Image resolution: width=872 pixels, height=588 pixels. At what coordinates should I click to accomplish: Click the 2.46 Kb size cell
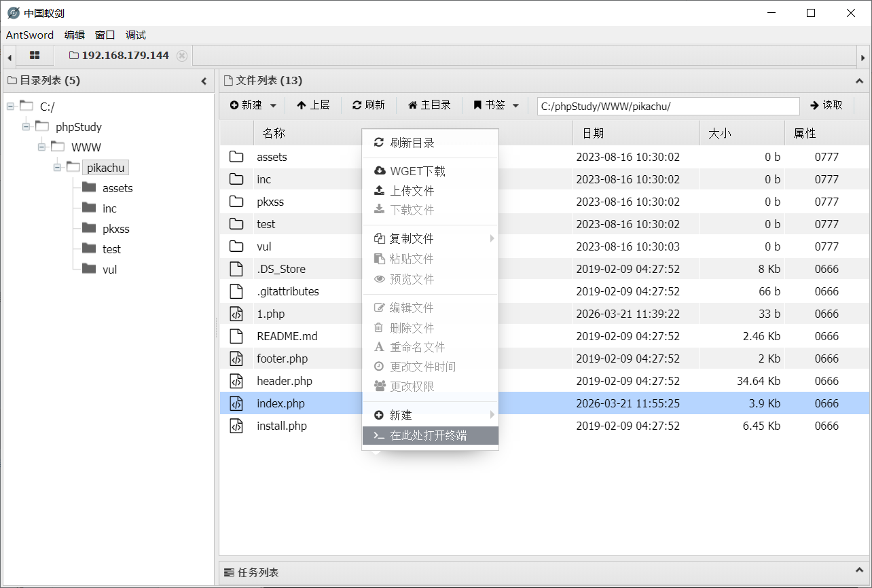tap(761, 336)
